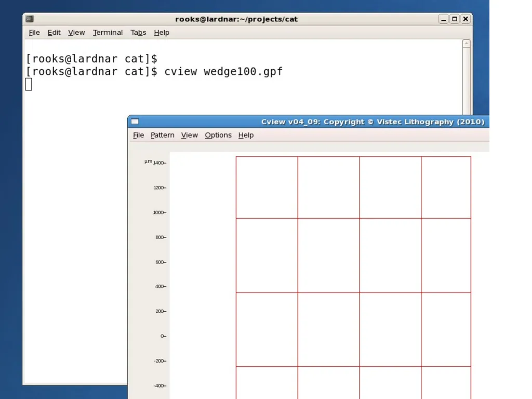Screen dimensions: 532x399
Task: Open the Cview File menu
Action: coord(138,135)
